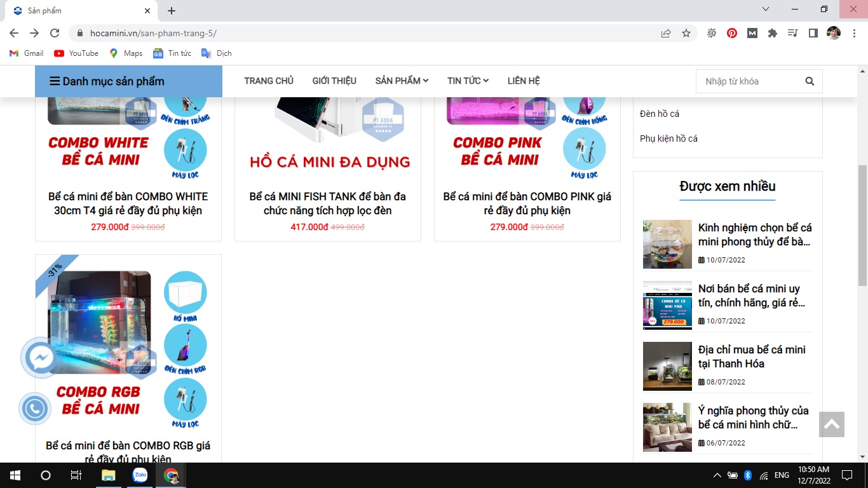Click the COMBO PINK product image
868x488 pixels.
point(527,140)
